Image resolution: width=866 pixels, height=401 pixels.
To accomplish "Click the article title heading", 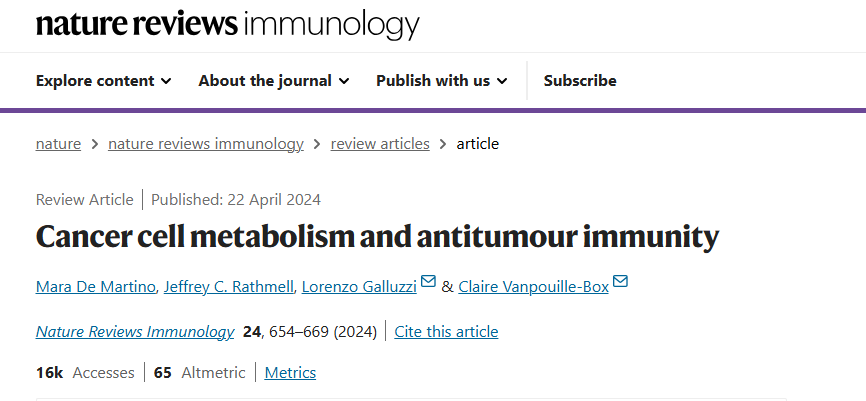I will coord(377,237).
